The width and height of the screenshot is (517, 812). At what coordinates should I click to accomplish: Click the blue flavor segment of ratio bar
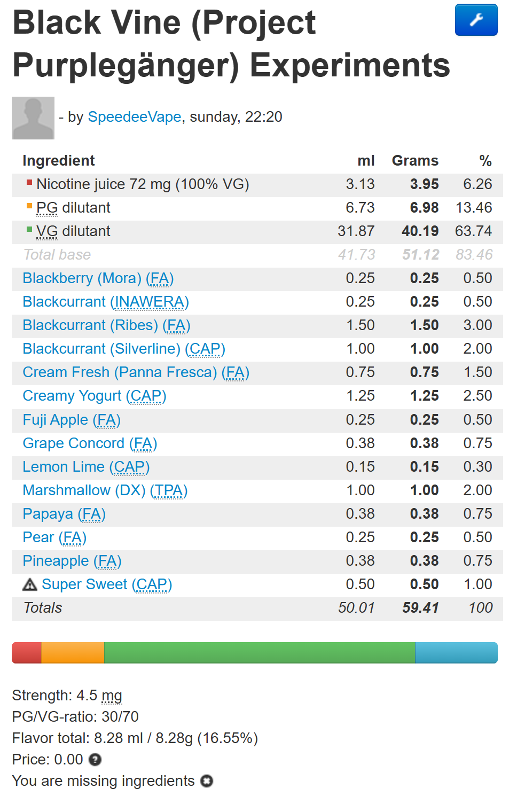(456, 653)
